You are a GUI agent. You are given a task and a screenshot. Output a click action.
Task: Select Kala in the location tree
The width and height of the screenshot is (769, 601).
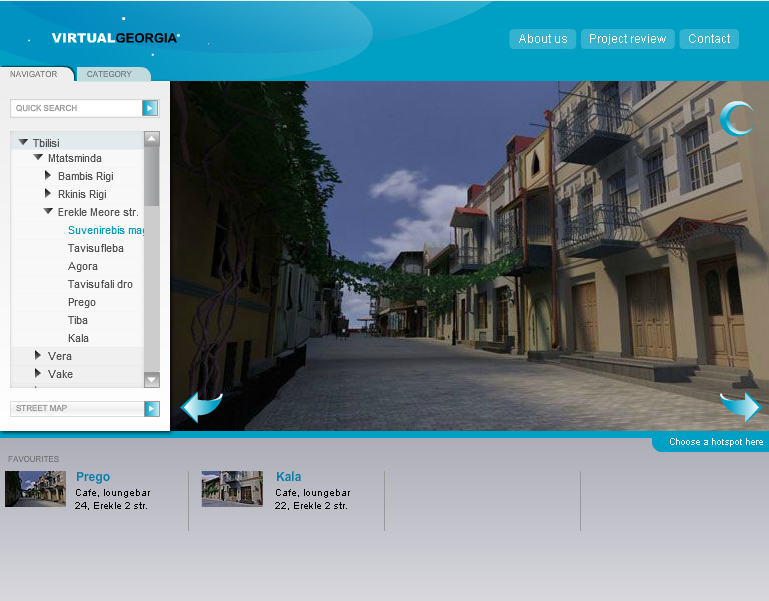pyautogui.click(x=78, y=338)
